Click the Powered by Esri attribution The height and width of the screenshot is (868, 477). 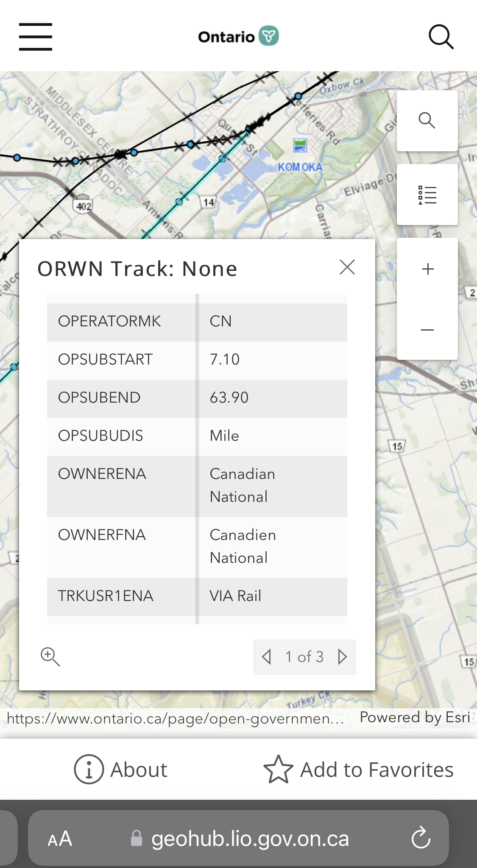tap(415, 717)
